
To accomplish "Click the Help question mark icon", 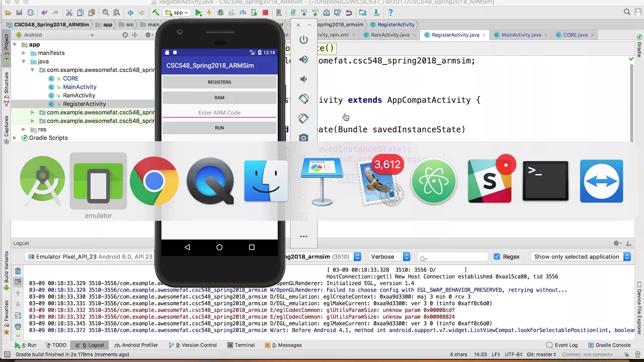I will [390, 13].
